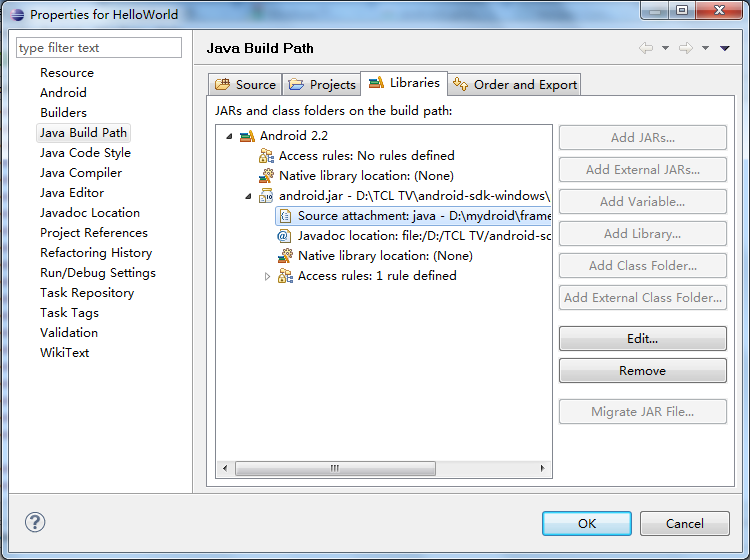Navigate back with the left arrow icon
Screen dimensions: 750x560
646,48
